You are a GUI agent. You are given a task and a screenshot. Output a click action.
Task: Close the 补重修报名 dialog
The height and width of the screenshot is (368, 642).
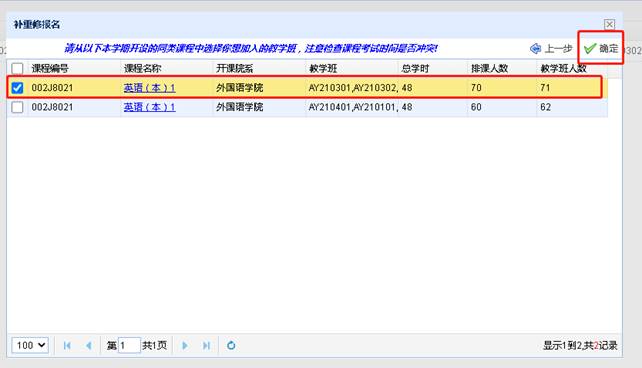[x=609, y=24]
